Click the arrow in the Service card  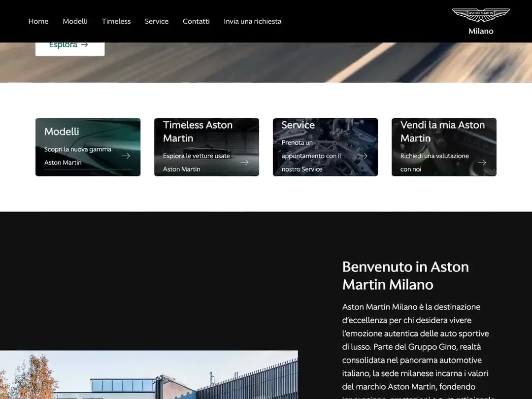tap(364, 156)
